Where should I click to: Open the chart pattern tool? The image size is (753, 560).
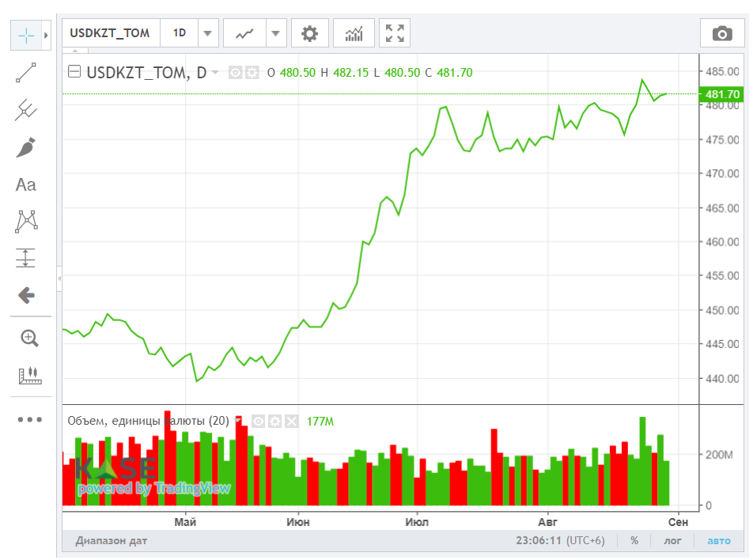click(26, 221)
